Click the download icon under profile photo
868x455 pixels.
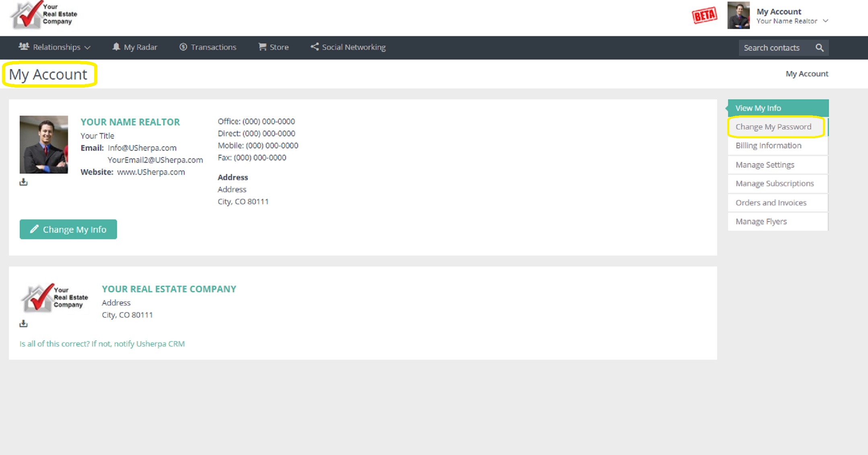tap(23, 182)
